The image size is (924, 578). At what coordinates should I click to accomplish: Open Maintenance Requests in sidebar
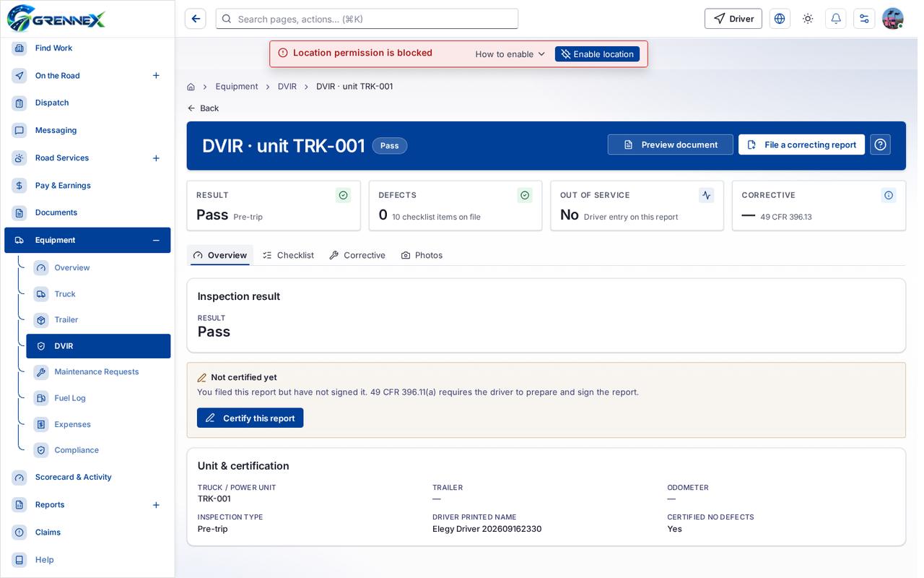(x=98, y=372)
